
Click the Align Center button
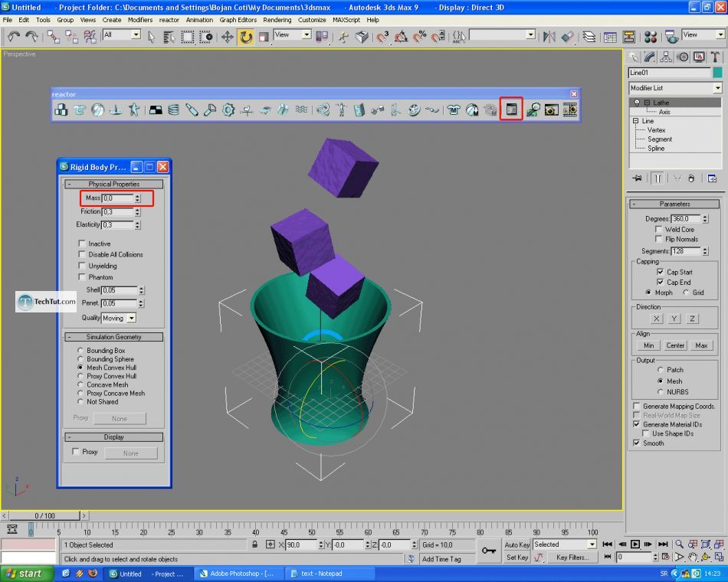675,345
